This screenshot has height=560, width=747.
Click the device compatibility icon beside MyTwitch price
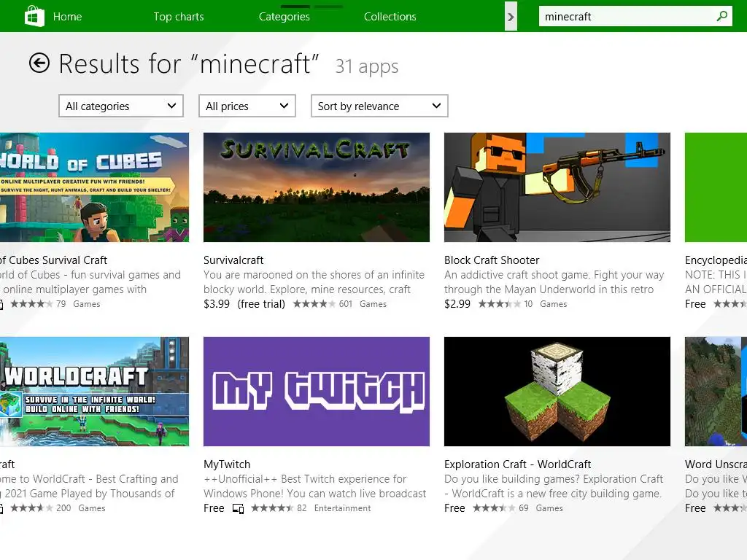click(239, 508)
